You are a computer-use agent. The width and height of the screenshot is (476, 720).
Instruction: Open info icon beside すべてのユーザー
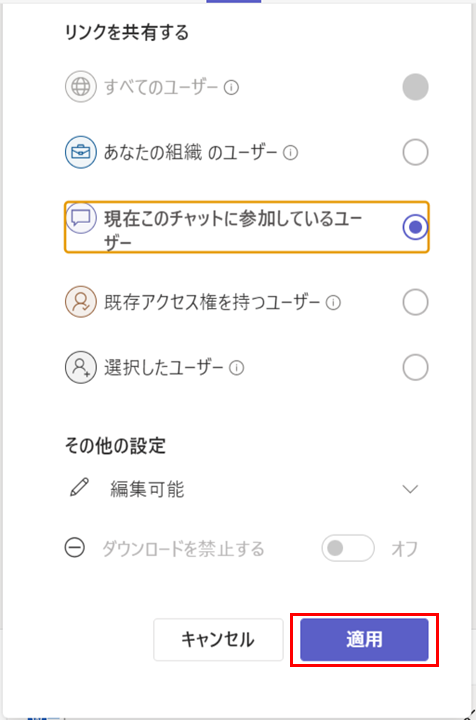pos(231,87)
